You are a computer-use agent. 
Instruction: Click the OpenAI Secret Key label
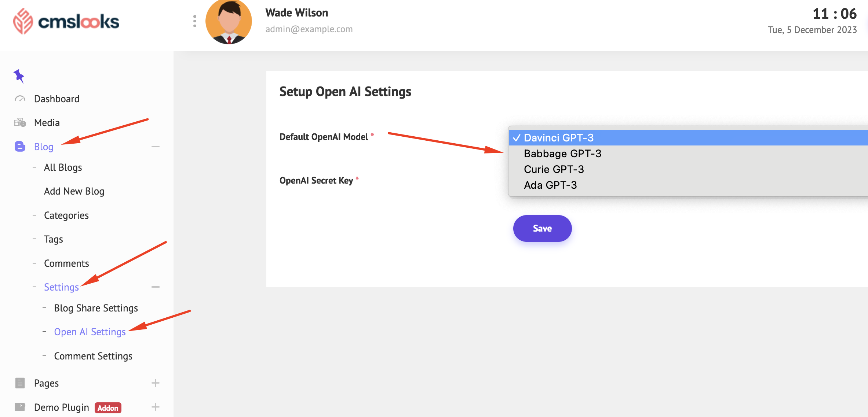pos(316,181)
